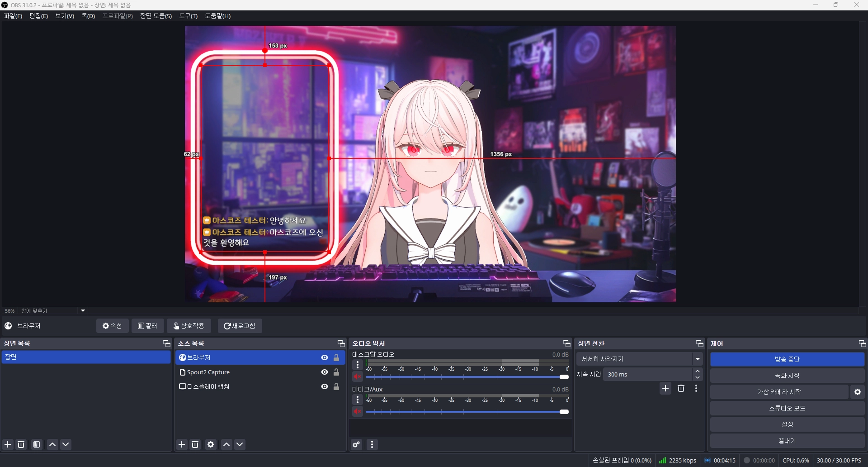Undock the 제어 panel
The width and height of the screenshot is (868, 467).
point(862,343)
